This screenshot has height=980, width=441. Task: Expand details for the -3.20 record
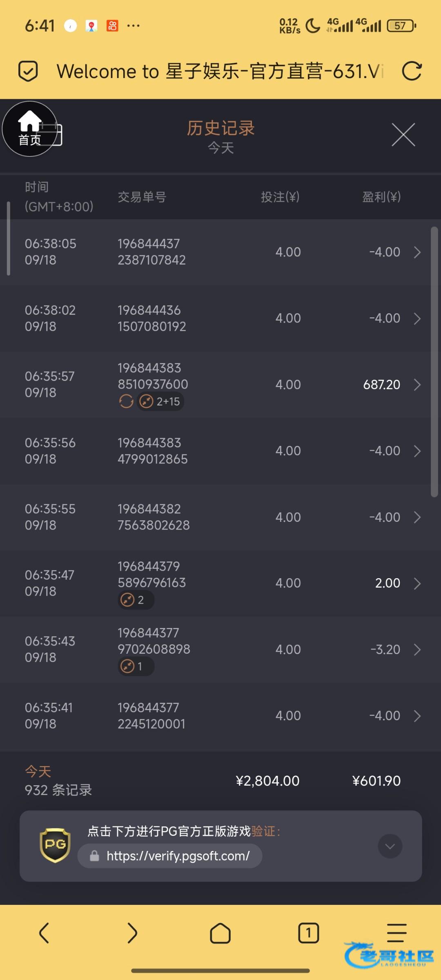point(417,650)
